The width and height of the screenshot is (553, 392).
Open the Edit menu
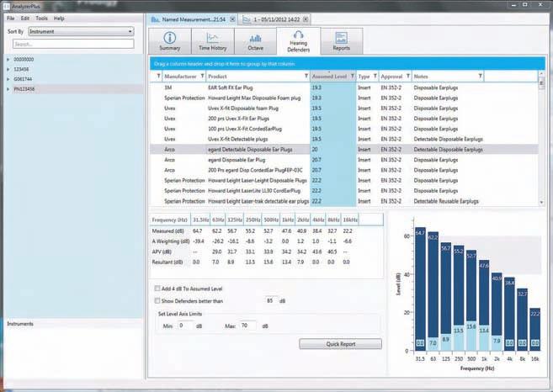pos(25,19)
